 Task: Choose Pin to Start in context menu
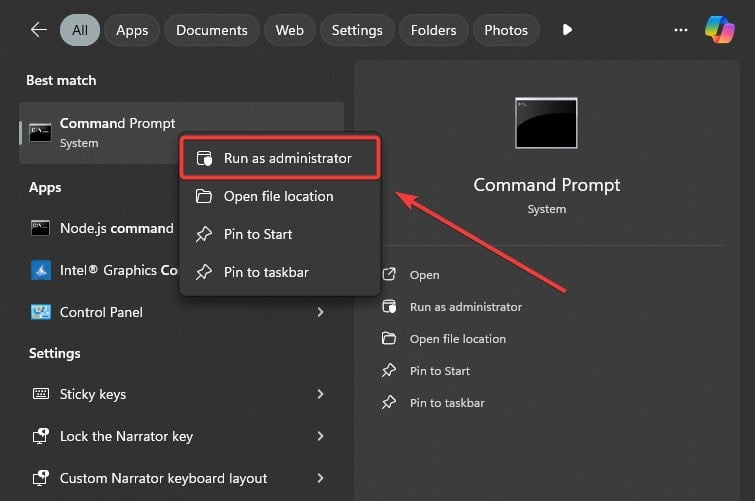coord(280,235)
